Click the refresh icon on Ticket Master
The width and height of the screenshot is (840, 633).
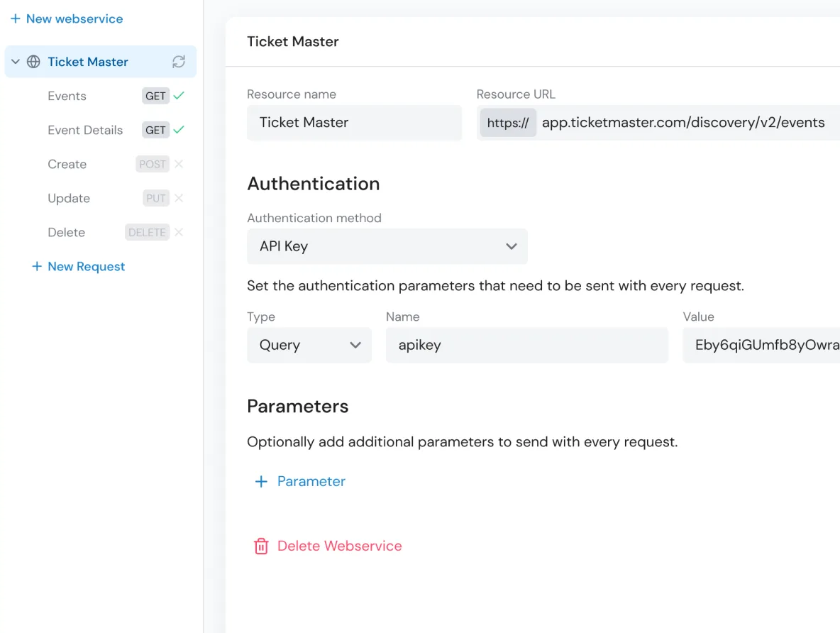[178, 62]
